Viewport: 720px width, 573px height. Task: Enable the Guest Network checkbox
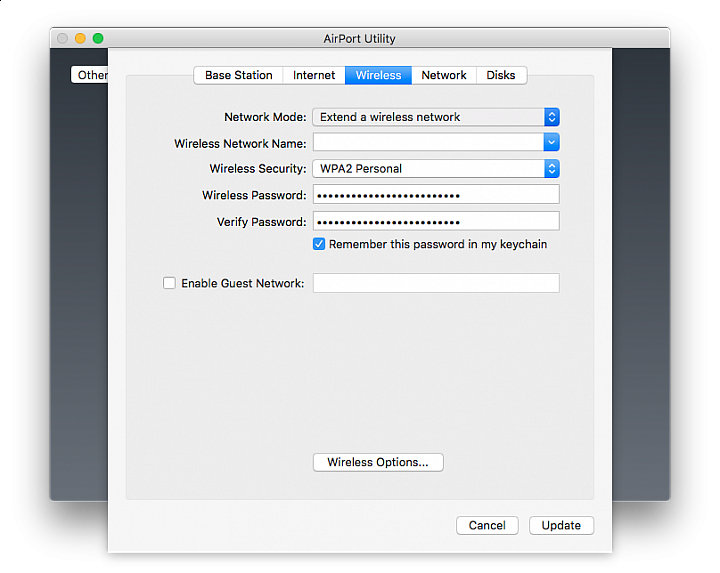(169, 283)
